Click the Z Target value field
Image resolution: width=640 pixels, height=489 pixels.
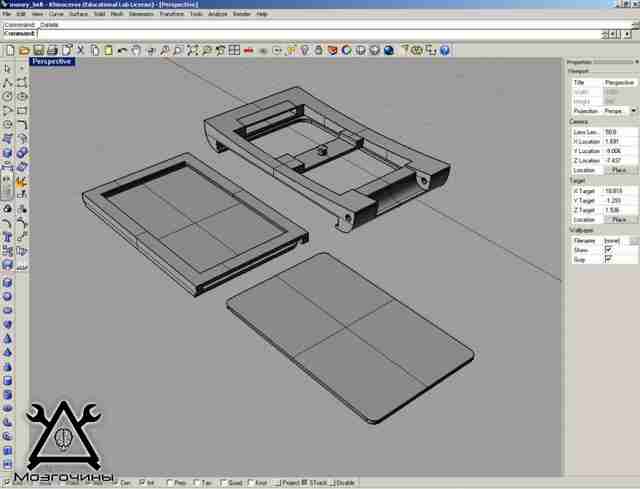(620, 210)
